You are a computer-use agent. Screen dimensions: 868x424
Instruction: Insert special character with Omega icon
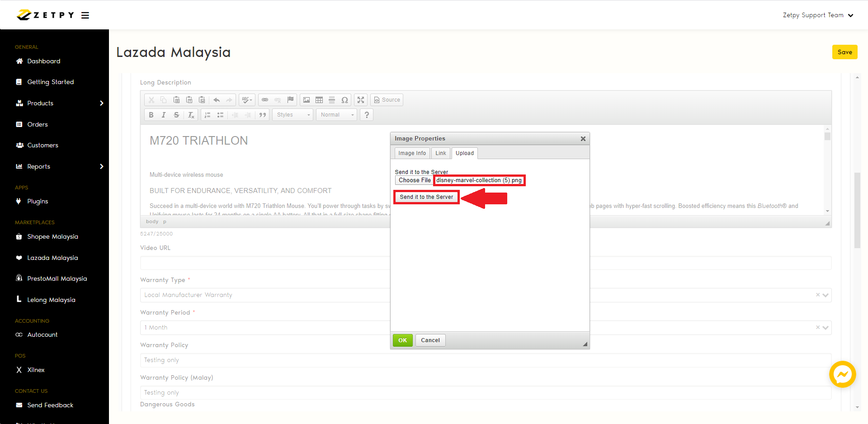[344, 100]
